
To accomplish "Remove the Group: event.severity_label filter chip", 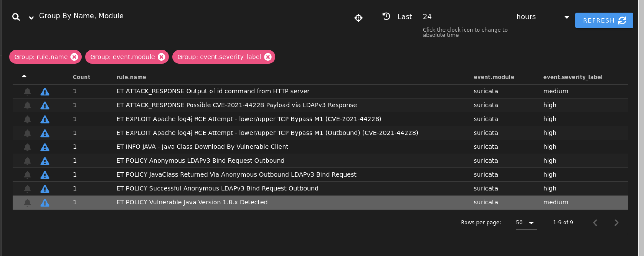I will (268, 57).
